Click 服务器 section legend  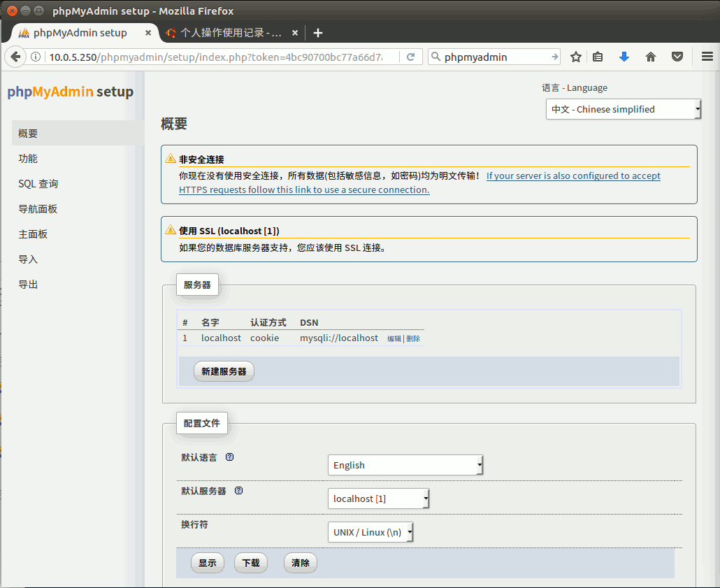[197, 285]
